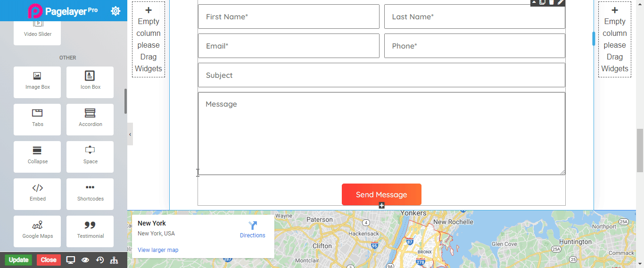The width and height of the screenshot is (644, 268).
Task: Open View larger map link
Action: click(x=158, y=250)
